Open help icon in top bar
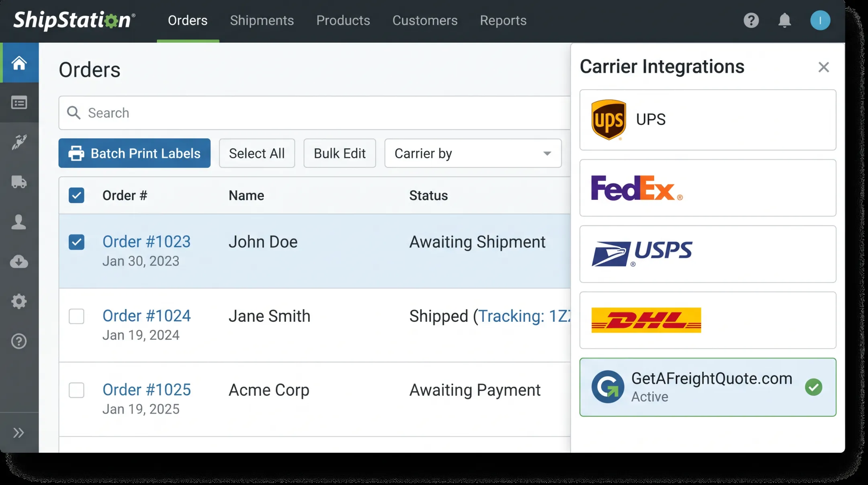The width and height of the screenshot is (868, 485). 751,20
